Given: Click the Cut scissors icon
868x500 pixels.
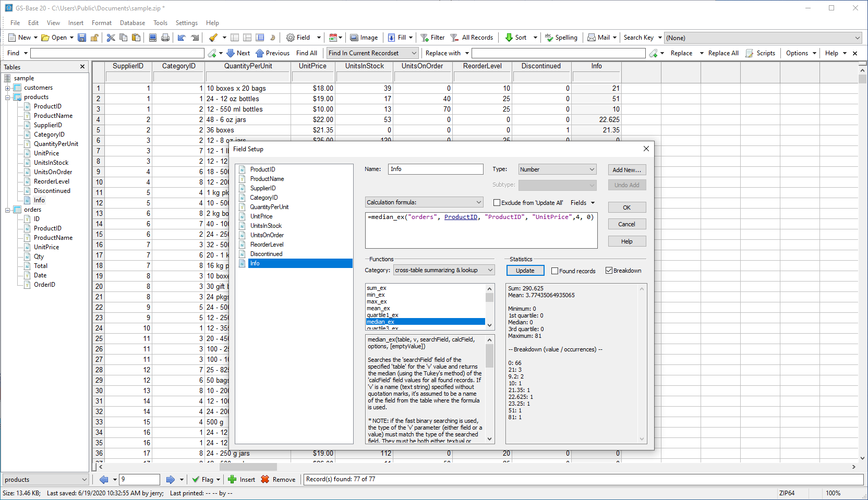Looking at the screenshot, I should pyautogui.click(x=111, y=38).
